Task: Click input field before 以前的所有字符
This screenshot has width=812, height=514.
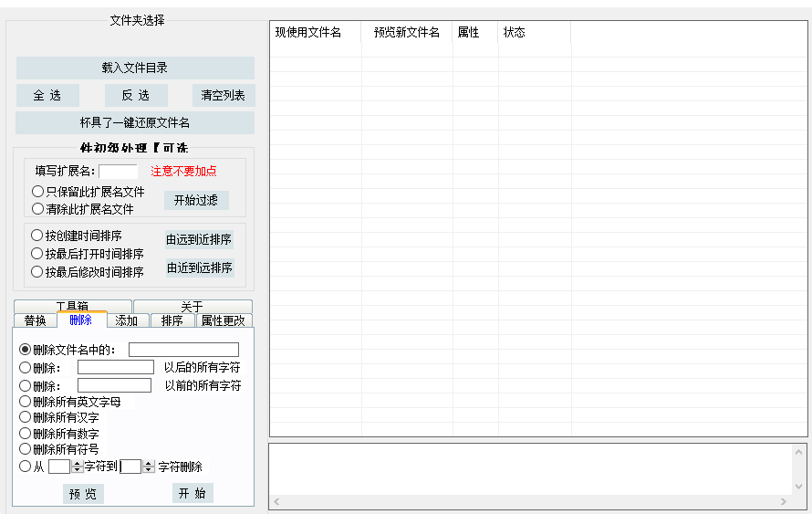Action: point(114,385)
